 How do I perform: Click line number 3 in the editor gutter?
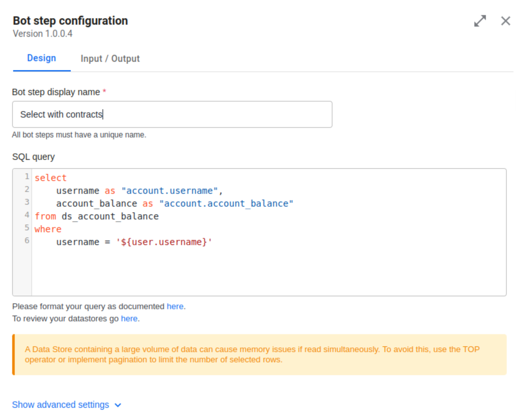(x=27, y=202)
